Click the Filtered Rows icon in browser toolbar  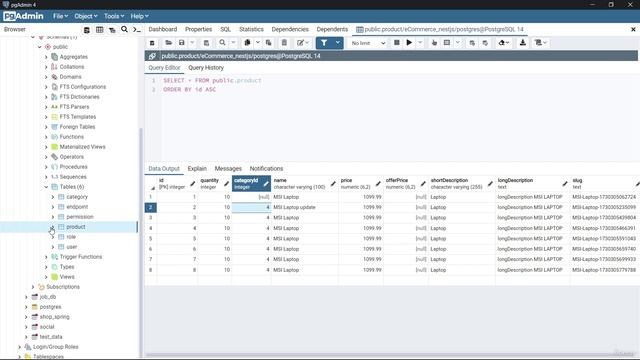click(112, 30)
